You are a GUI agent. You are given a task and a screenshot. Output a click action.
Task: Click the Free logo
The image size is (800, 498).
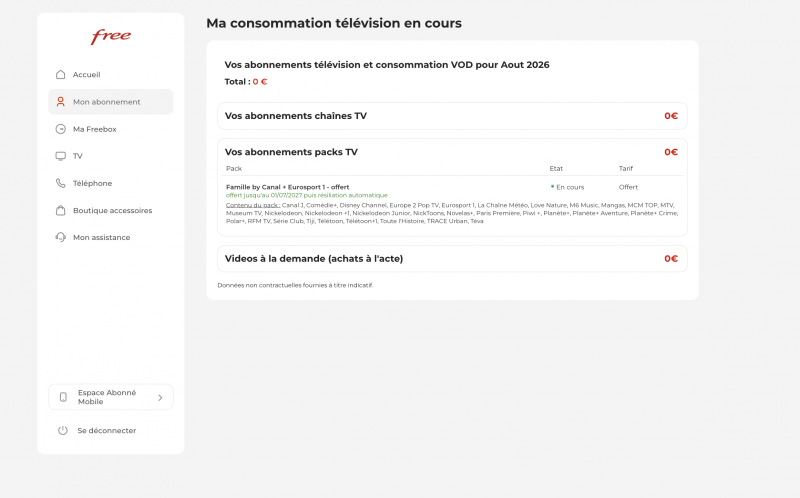[111, 36]
